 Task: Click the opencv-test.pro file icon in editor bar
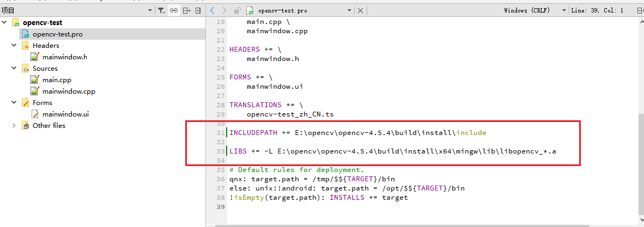pos(250,10)
